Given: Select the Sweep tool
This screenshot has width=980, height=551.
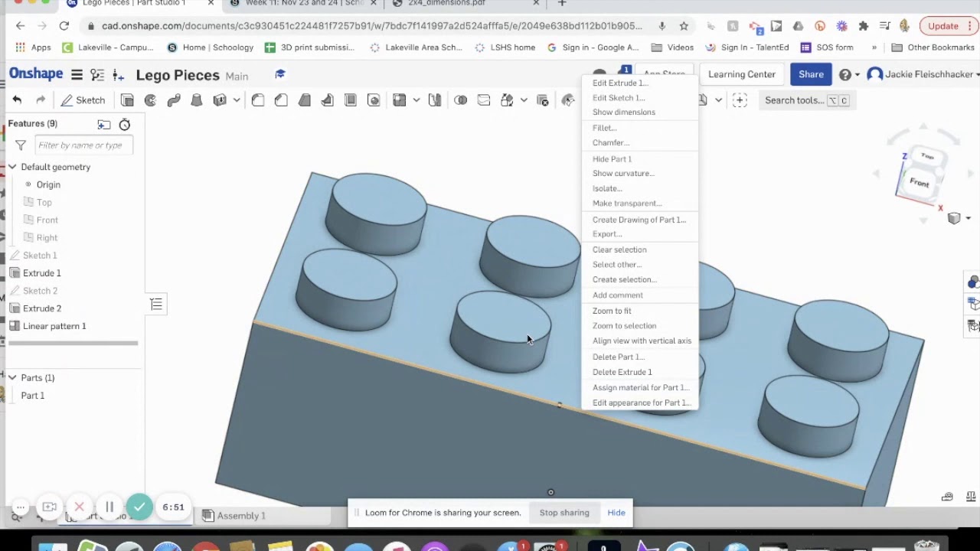Looking at the screenshot, I should click(174, 100).
